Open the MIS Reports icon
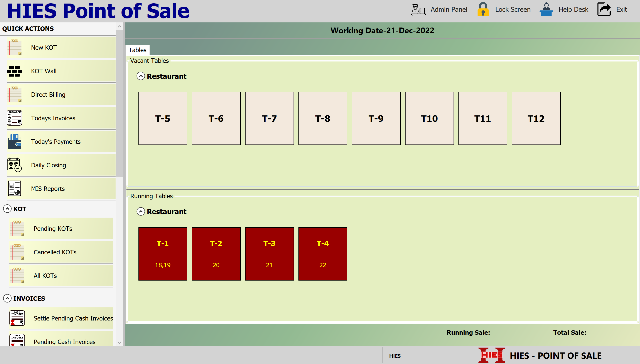The image size is (640, 364). tap(14, 188)
